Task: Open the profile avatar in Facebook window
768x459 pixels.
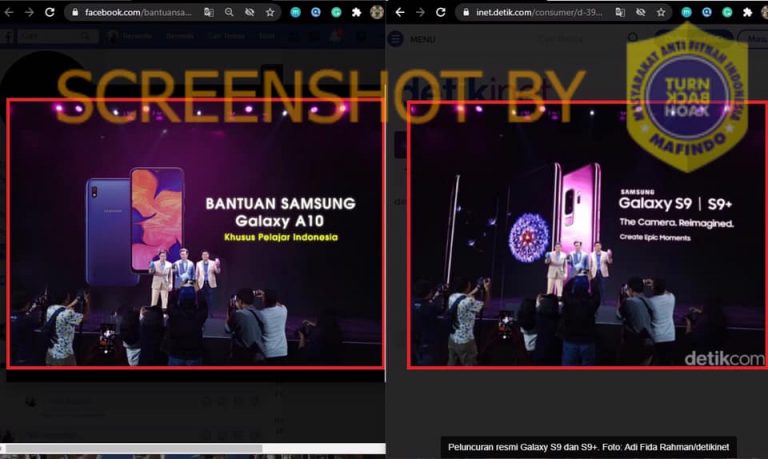Action: (377, 12)
